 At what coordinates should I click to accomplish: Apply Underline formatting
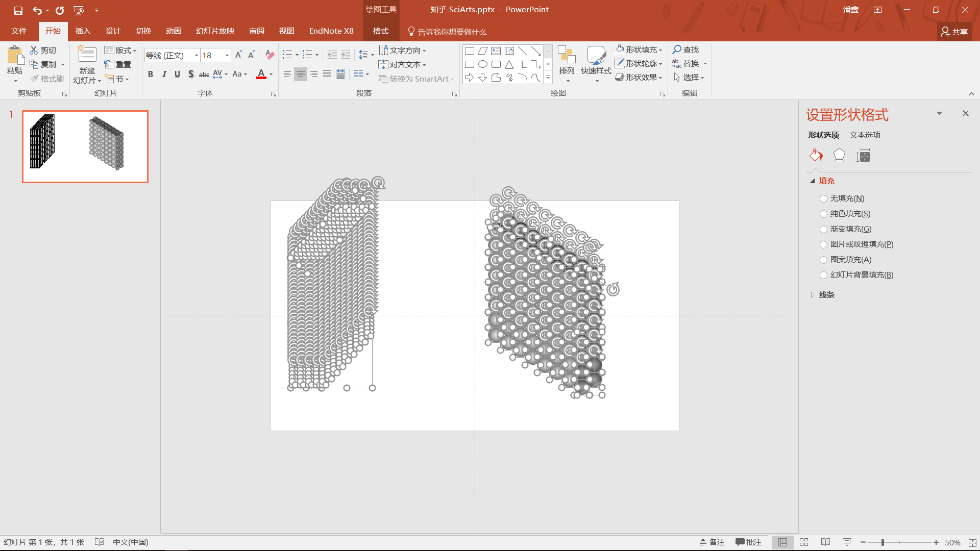(177, 74)
